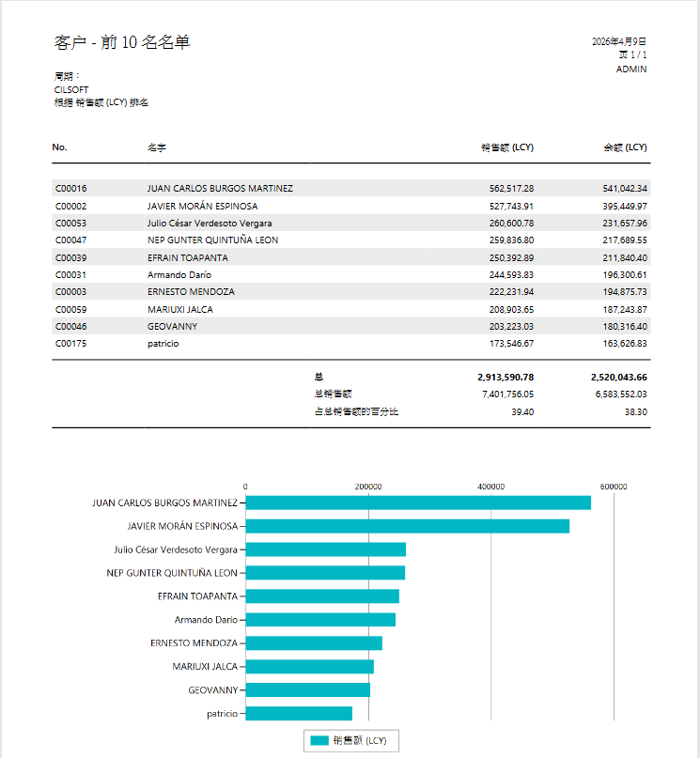Select the No. column header
Screen dimensions: 700x758
tap(60, 147)
